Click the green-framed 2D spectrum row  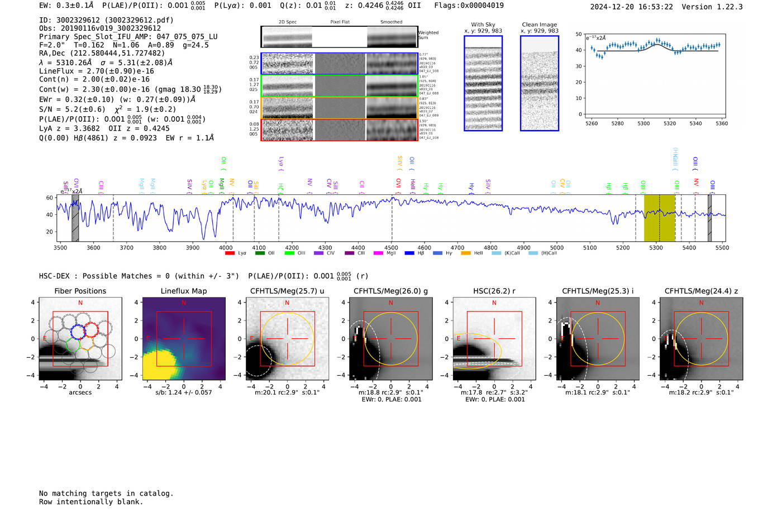[x=340, y=85]
